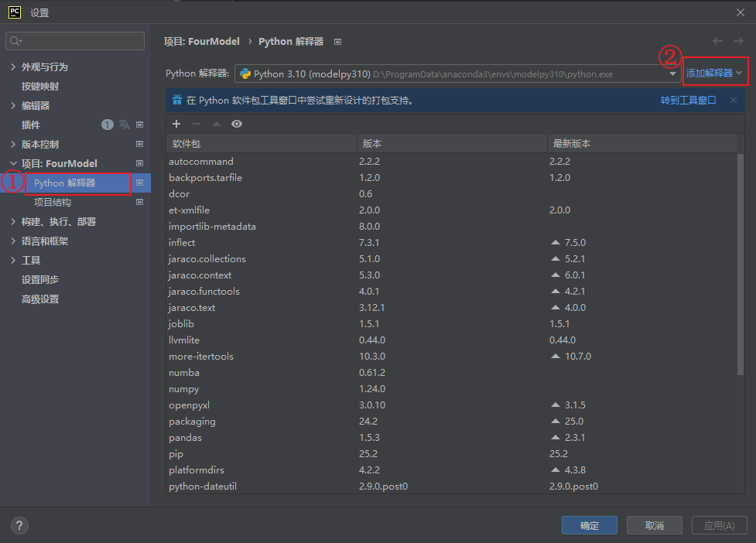Click the upgrade package up-arrow icon

point(217,124)
